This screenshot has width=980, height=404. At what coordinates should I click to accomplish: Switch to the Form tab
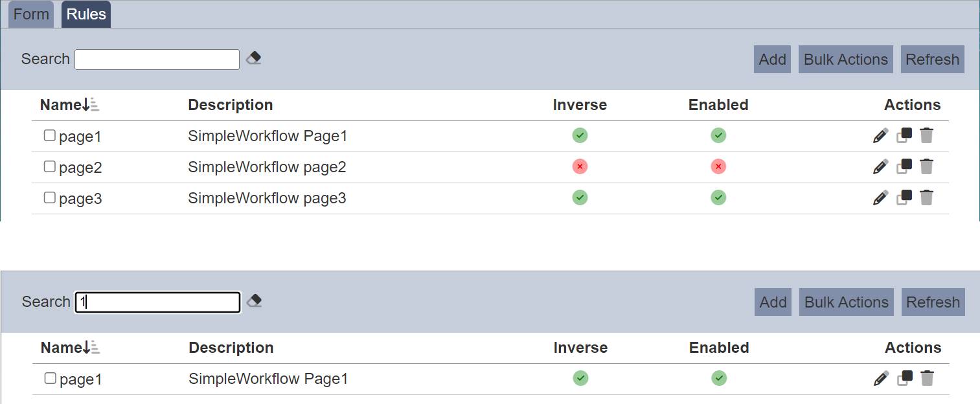(x=31, y=14)
